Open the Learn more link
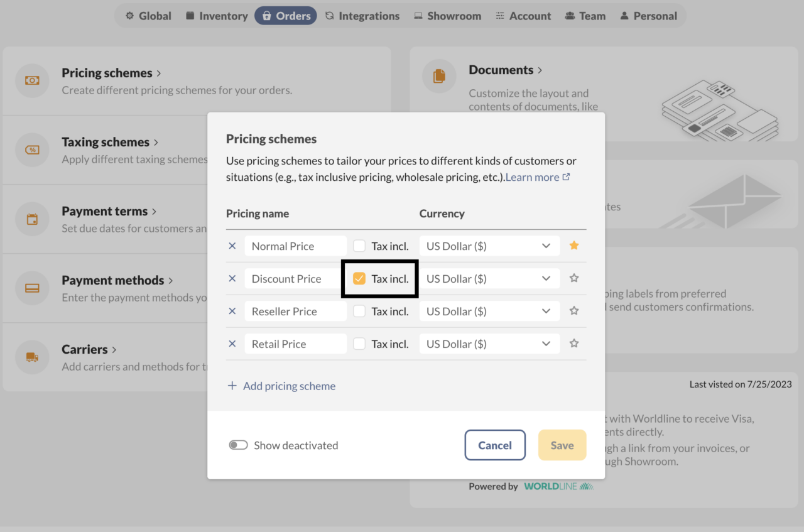 (538, 177)
